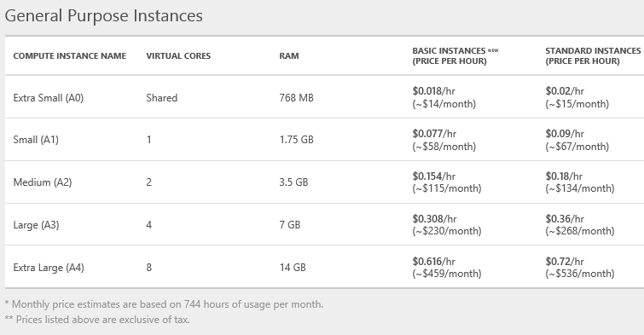Viewport: 644px width, 335px height.
Task: Click the RAM column header
Action: [x=289, y=56]
